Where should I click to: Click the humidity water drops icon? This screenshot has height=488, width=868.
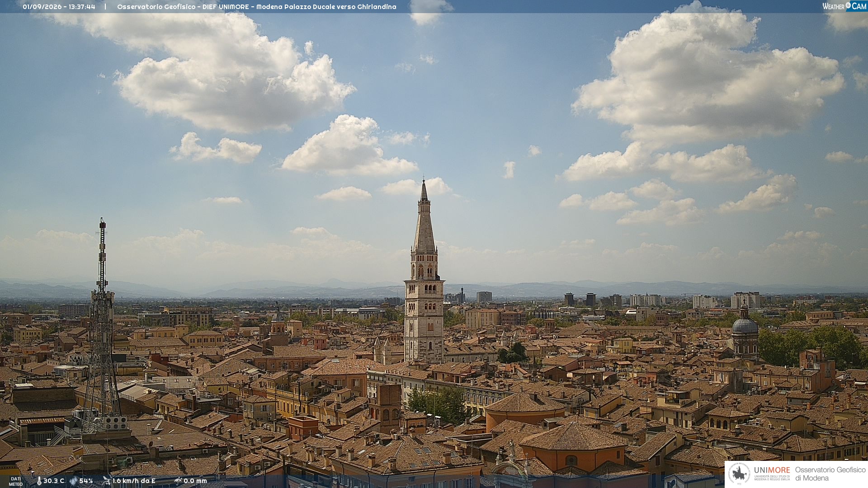[x=73, y=481]
